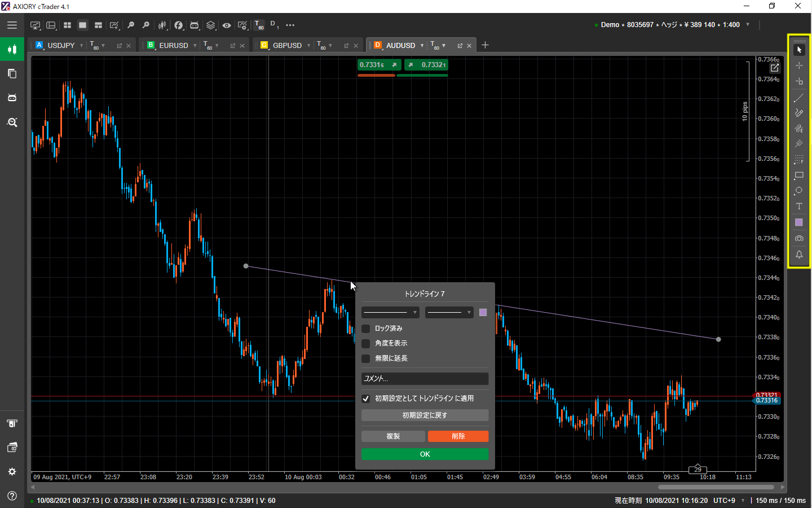812x508 pixels.
Task: Choose the rectangle shape tool
Action: (798, 176)
